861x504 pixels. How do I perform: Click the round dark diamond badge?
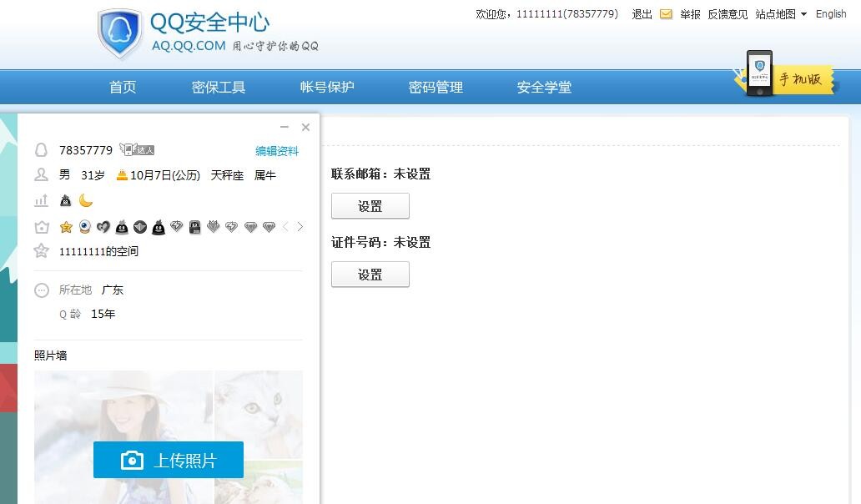tap(140, 227)
